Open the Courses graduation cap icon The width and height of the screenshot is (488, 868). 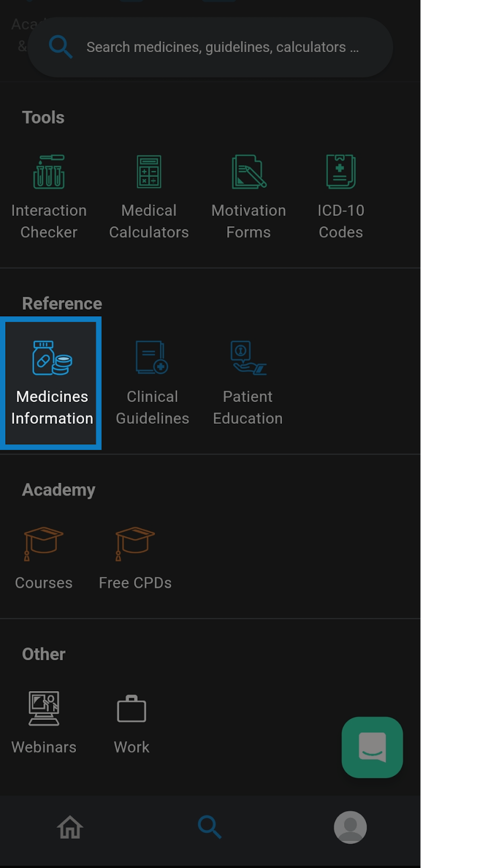43,544
